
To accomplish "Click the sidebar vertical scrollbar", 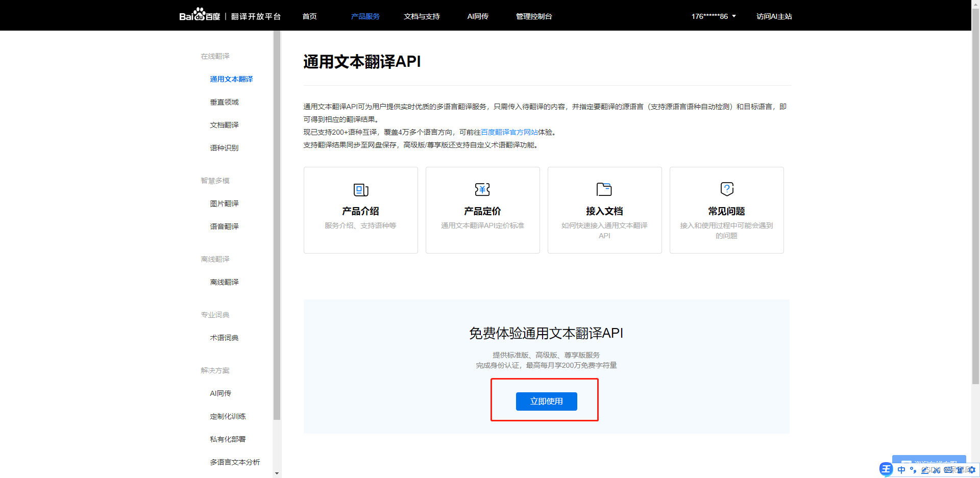I will (277, 225).
